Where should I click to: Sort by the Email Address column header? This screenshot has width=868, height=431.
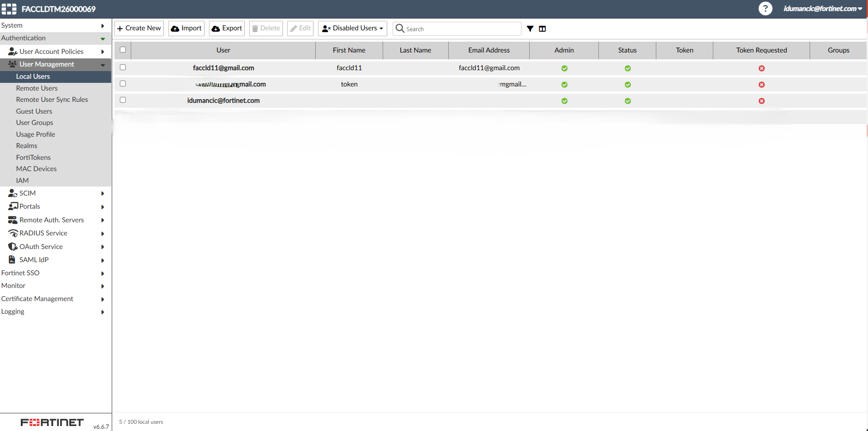tap(489, 50)
